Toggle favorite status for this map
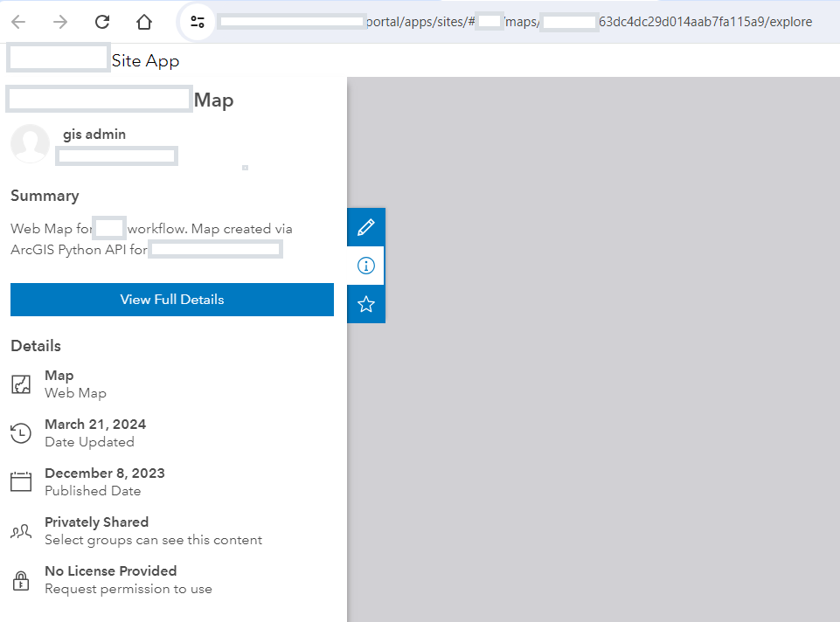840x622 pixels. click(366, 304)
